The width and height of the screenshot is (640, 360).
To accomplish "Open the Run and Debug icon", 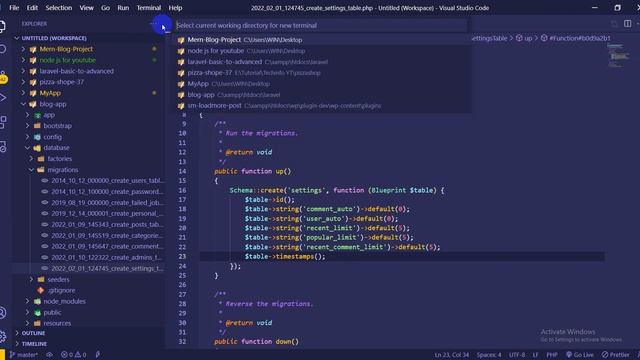I will click(2, 98).
